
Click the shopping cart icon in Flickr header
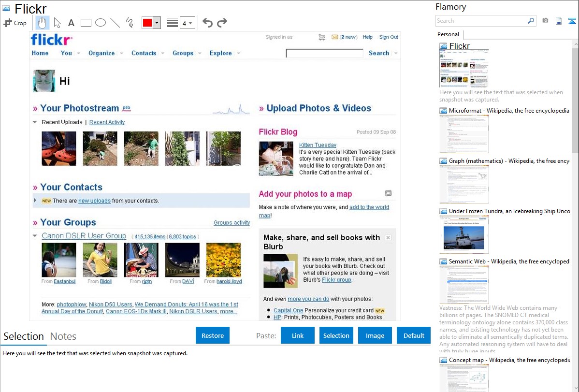pyautogui.click(x=322, y=37)
